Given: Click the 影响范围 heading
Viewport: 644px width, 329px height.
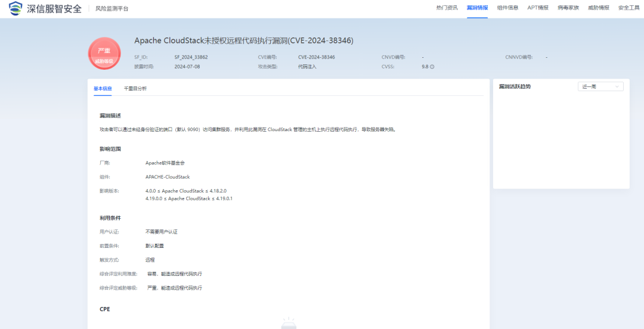Looking at the screenshot, I should point(110,148).
